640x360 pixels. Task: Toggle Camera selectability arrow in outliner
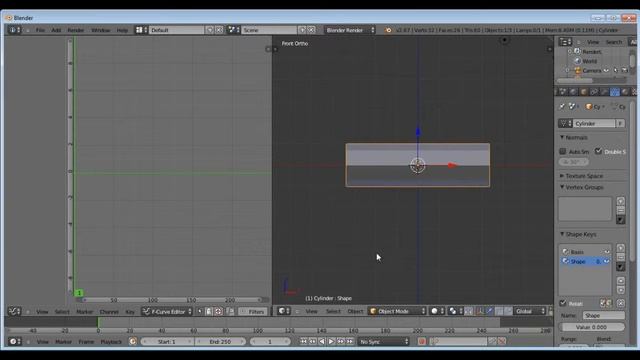[x=616, y=71]
